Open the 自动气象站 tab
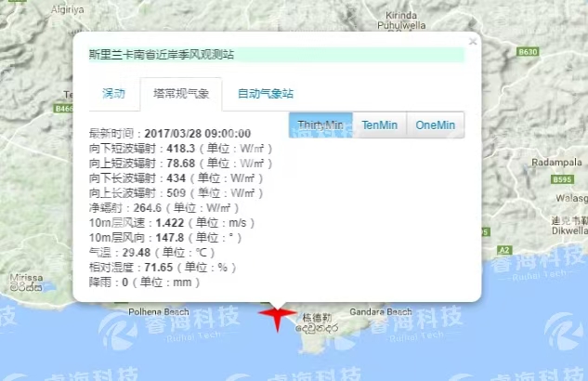 click(x=265, y=94)
